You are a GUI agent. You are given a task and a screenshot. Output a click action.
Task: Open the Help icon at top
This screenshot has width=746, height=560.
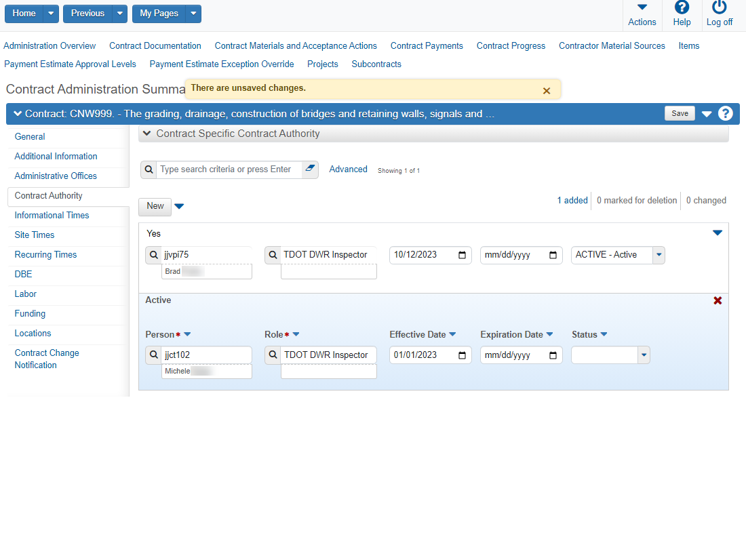pos(682,7)
